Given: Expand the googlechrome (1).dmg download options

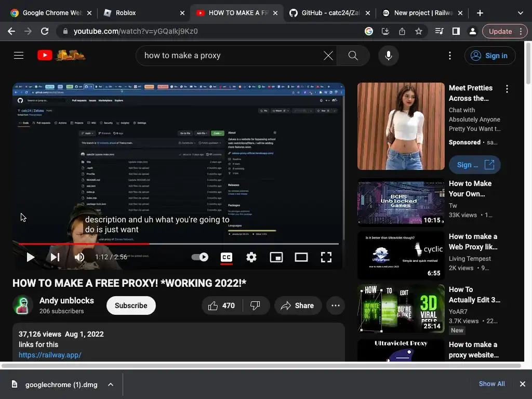Looking at the screenshot, I should click(x=111, y=384).
